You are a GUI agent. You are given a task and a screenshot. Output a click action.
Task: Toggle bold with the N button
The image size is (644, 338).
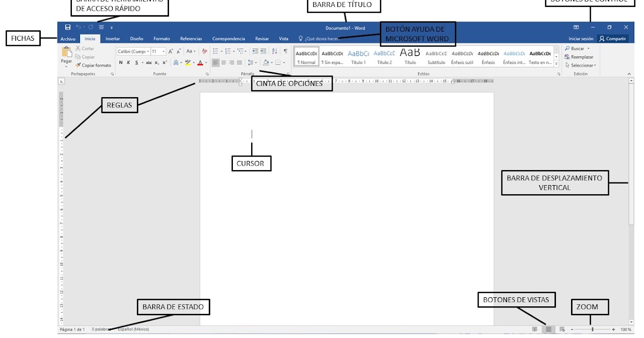click(120, 63)
